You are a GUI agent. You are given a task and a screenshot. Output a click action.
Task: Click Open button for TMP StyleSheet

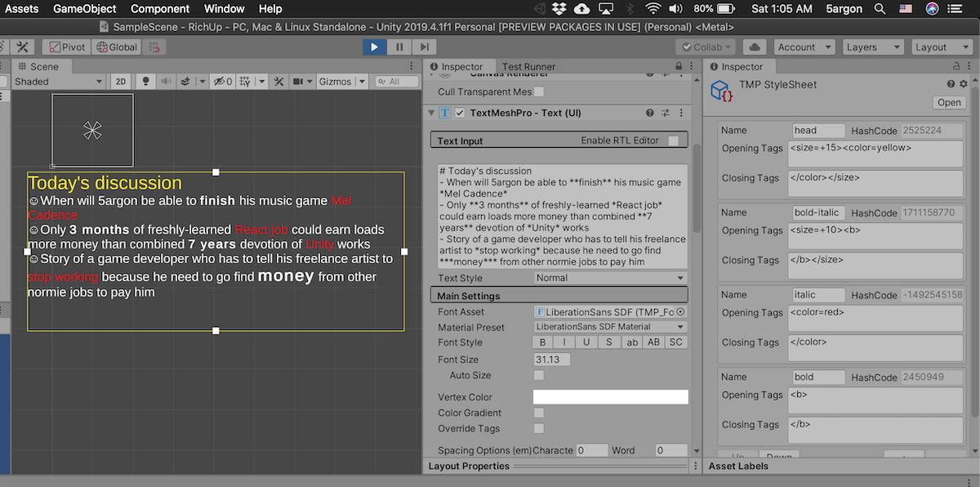(949, 103)
